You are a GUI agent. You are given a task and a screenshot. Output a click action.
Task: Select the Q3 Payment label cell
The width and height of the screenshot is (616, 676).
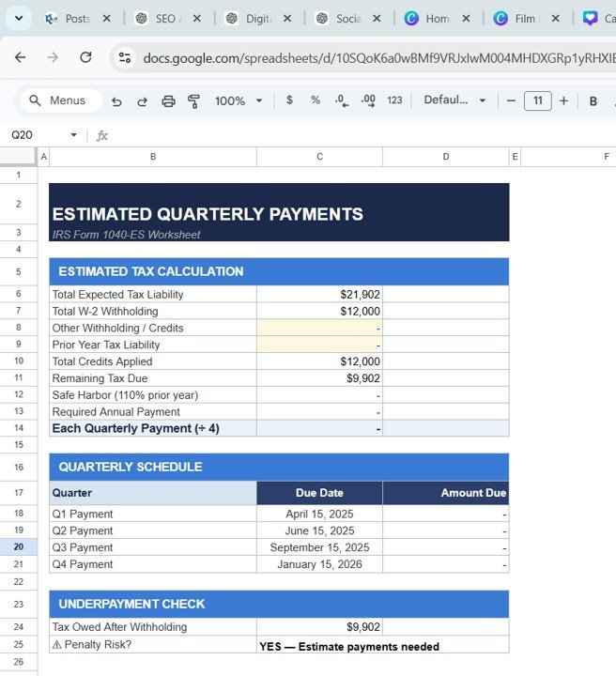tap(153, 547)
